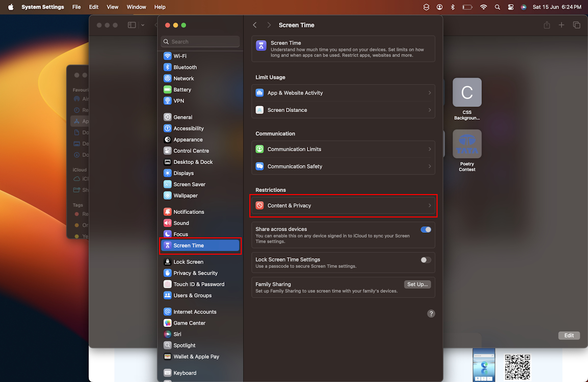The image size is (588, 382).
Task: Click the Wallet & Apple Pay icon
Action: coord(167,357)
